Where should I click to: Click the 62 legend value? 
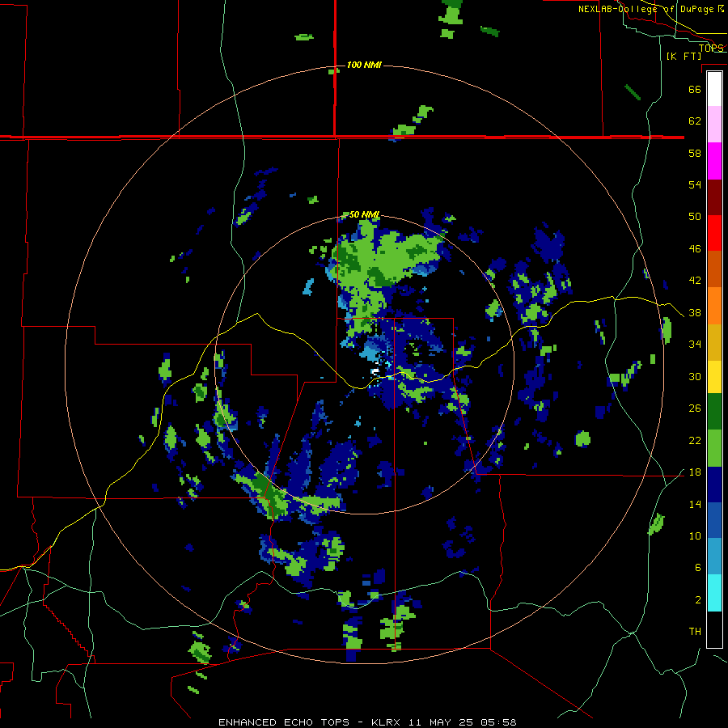(695, 121)
